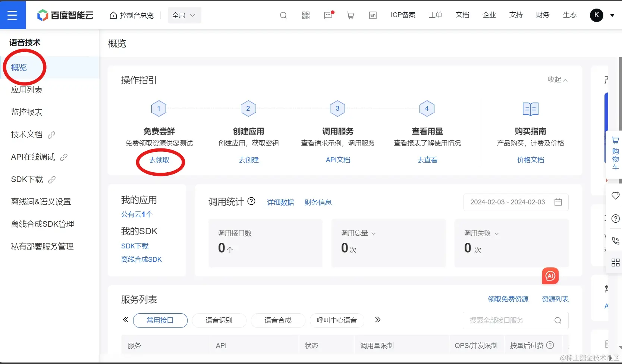Screen dimensions: 622x364
Task: Select the 语音合成 tab
Action: pyautogui.click(x=278, y=320)
